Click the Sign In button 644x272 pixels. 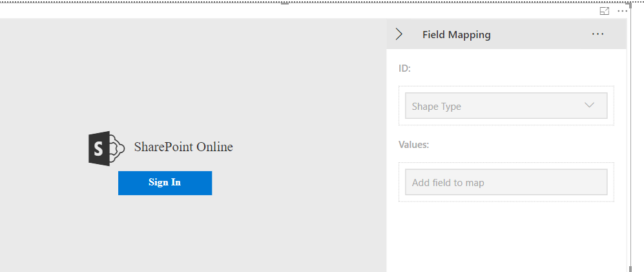[x=165, y=182]
